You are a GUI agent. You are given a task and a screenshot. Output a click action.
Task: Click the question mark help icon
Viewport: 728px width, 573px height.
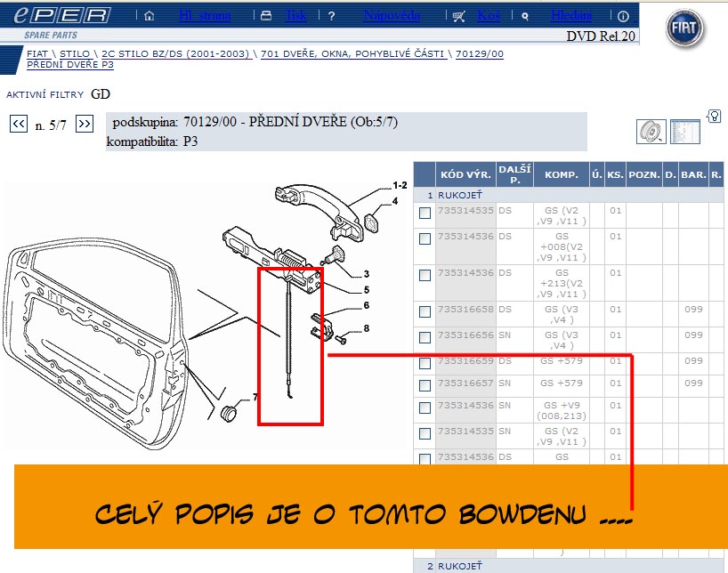pos(332,16)
